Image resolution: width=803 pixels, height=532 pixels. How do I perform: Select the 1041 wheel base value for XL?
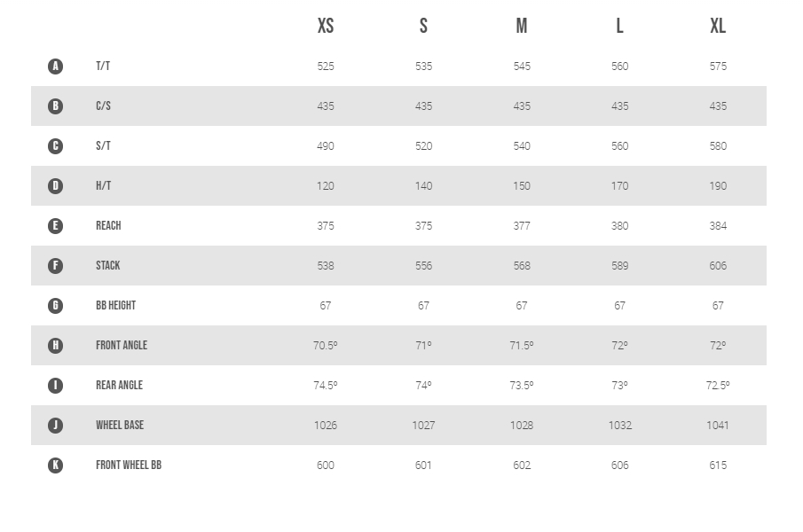pyautogui.click(x=718, y=425)
